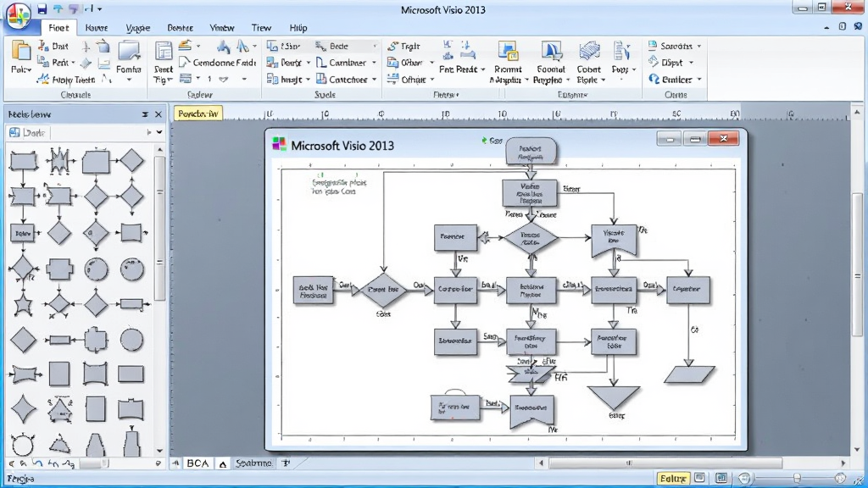This screenshot has width=868, height=488.
Task: Click the vertical canvas scrollbar up arrow
Action: tap(857, 113)
